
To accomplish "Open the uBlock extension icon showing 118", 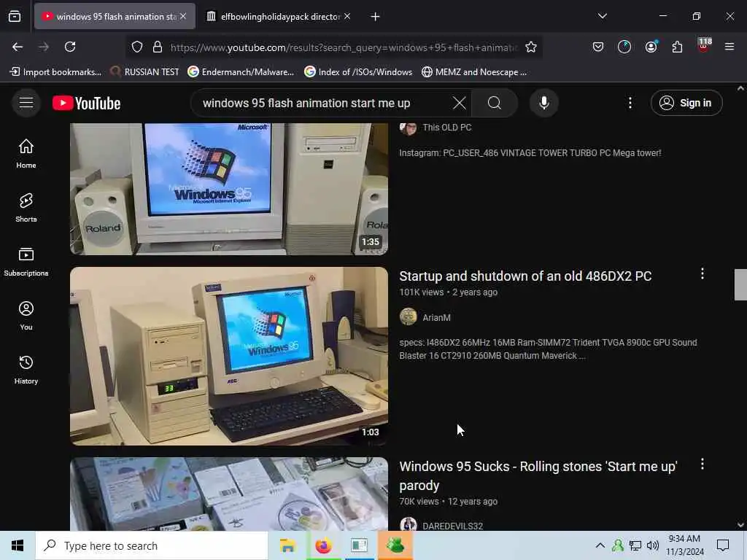I will click(x=703, y=46).
